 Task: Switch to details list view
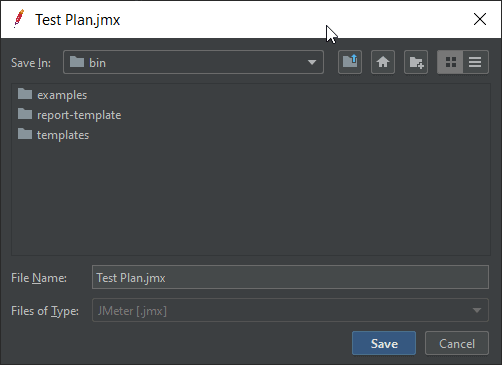click(476, 62)
